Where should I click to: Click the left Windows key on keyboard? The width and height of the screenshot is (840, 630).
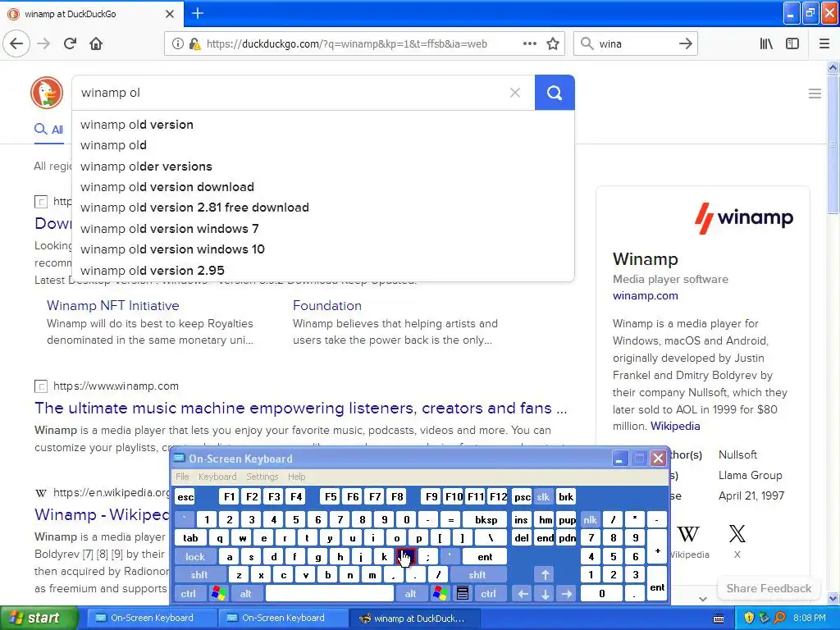click(218, 594)
